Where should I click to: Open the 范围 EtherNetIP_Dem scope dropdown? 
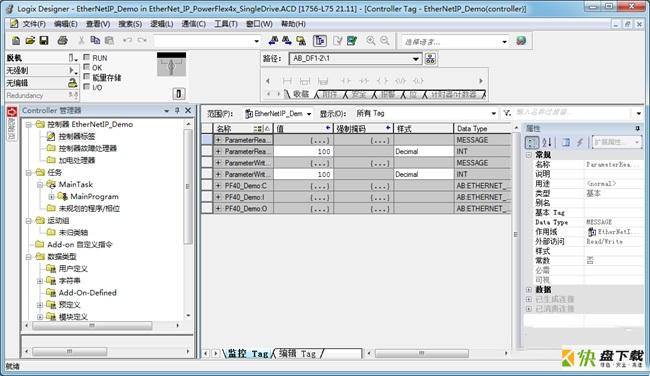pyautogui.click(x=309, y=114)
